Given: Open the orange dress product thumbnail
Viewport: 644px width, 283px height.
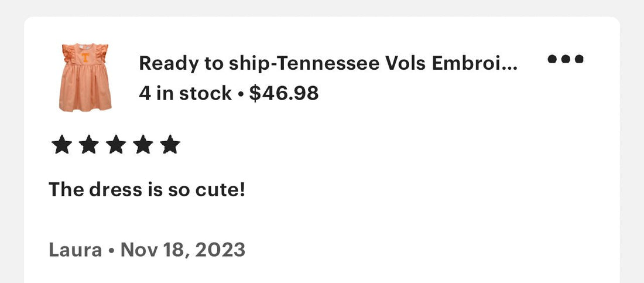Looking at the screenshot, I should [x=85, y=77].
